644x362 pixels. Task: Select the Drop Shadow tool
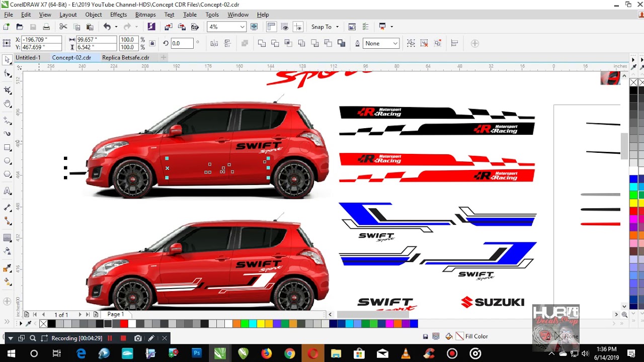click(x=7, y=237)
